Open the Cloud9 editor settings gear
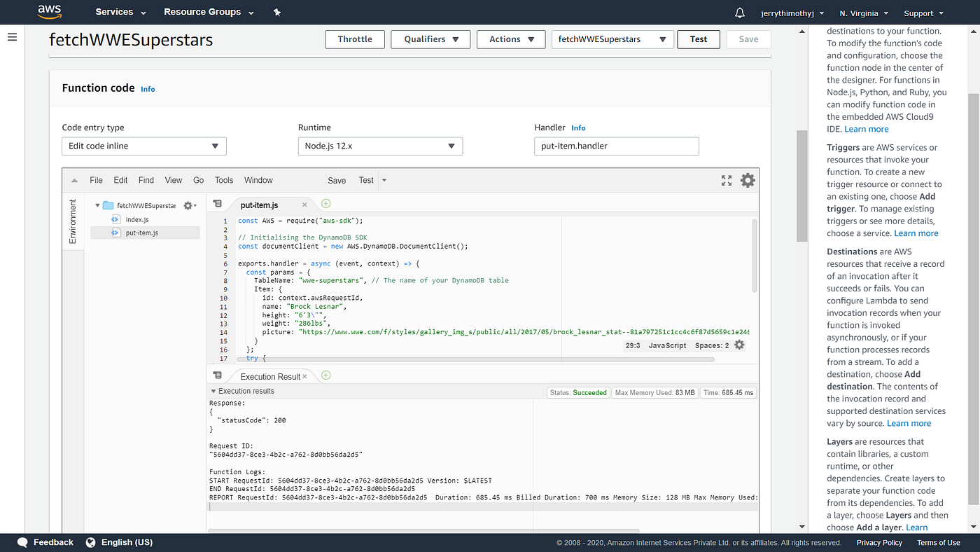980x552 pixels. 747,180
